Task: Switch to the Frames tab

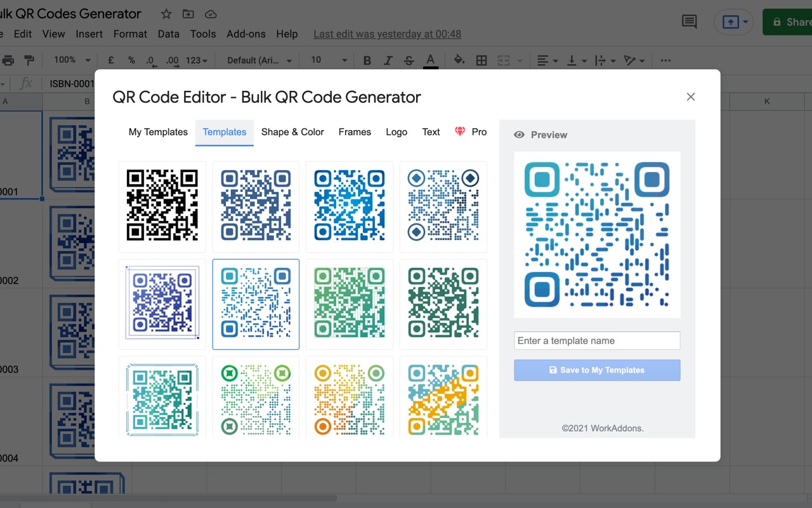Action: 355,132
